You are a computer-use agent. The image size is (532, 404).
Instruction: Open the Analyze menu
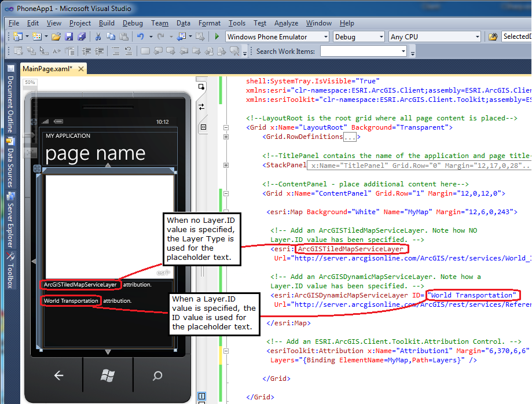coord(287,23)
